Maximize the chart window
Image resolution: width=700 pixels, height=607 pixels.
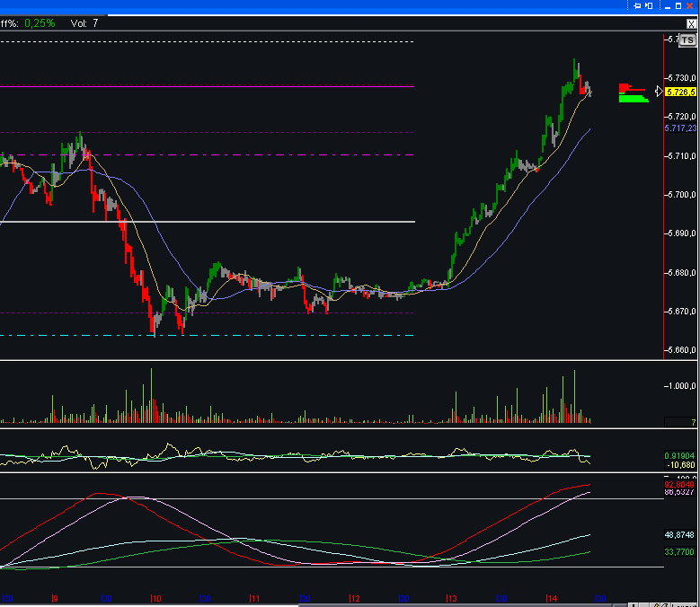(678, 5)
